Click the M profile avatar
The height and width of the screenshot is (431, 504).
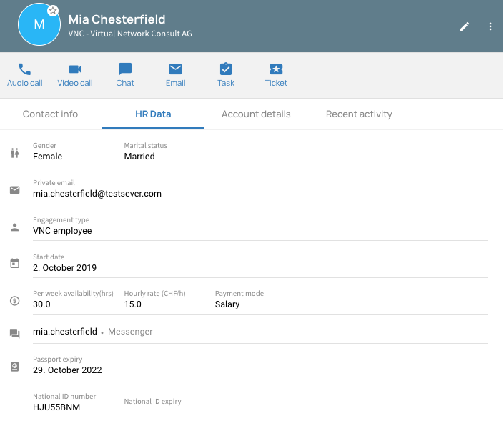[39, 24]
